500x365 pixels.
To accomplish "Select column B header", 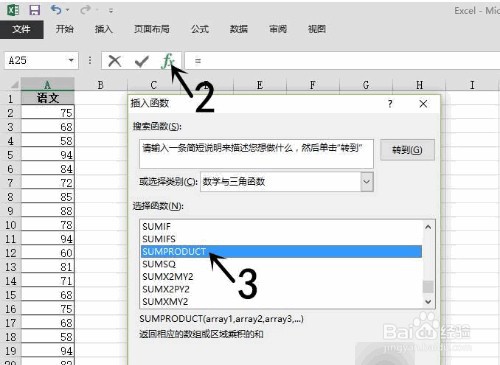I will click(100, 85).
